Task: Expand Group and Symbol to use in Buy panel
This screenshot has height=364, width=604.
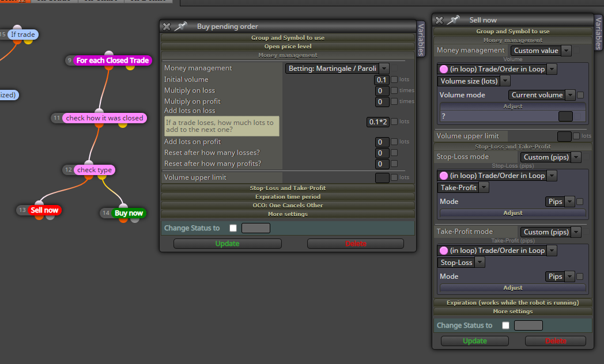Action: coord(288,37)
